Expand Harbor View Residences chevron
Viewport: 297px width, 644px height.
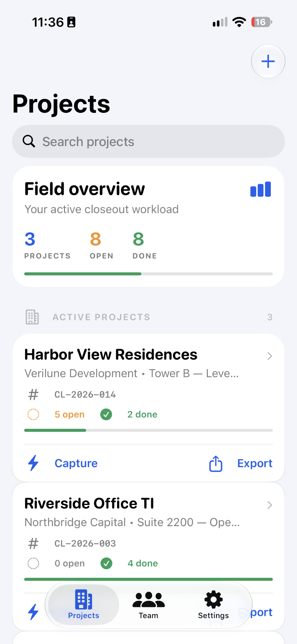pyautogui.click(x=269, y=356)
